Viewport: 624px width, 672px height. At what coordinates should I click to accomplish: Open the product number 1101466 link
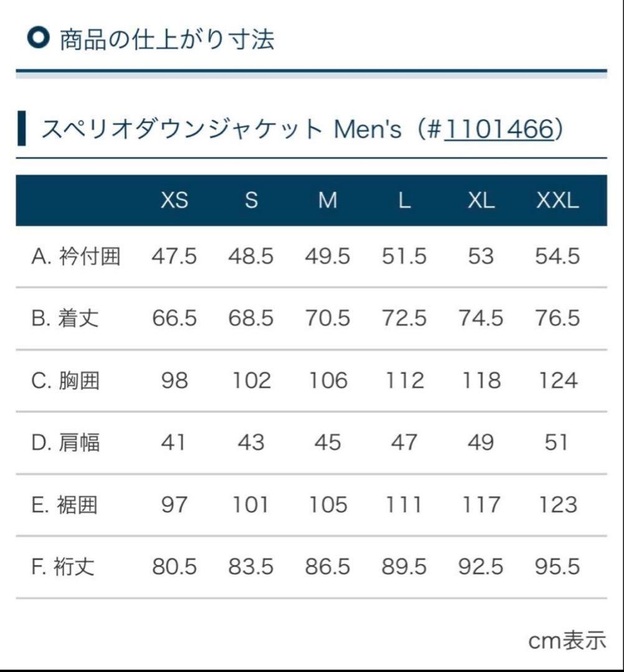[498, 129]
